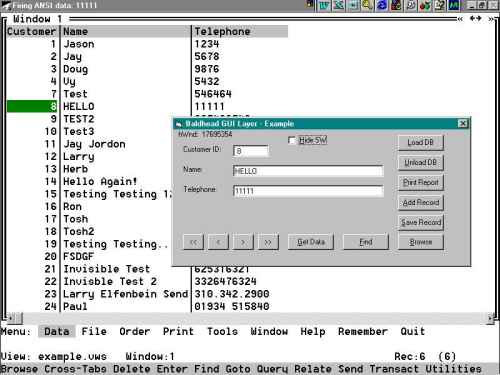Open the Order menu
This screenshot has height=375, width=500.
[135, 331]
